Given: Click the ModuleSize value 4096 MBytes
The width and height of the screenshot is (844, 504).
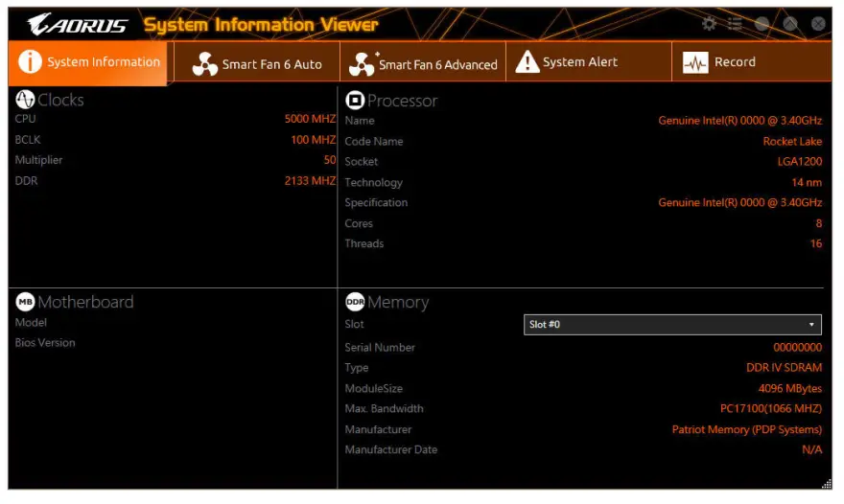Looking at the screenshot, I should tap(790, 388).
